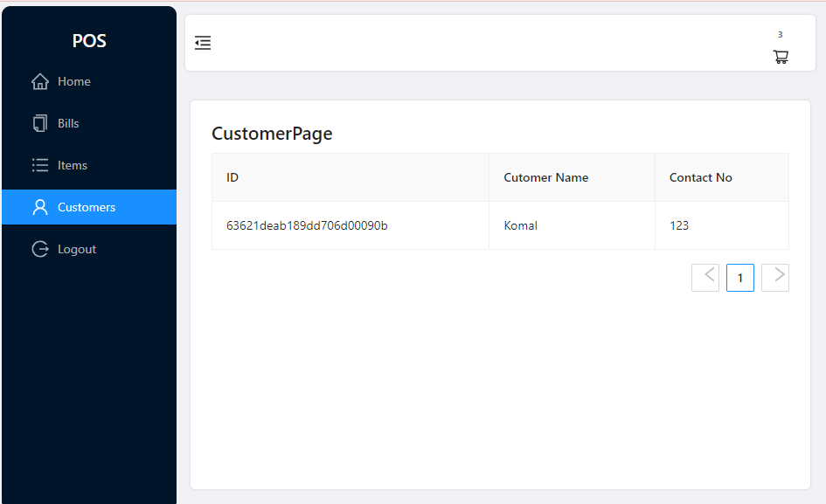Click the POS logo text
The height and width of the screenshot is (504, 826).
[89, 41]
